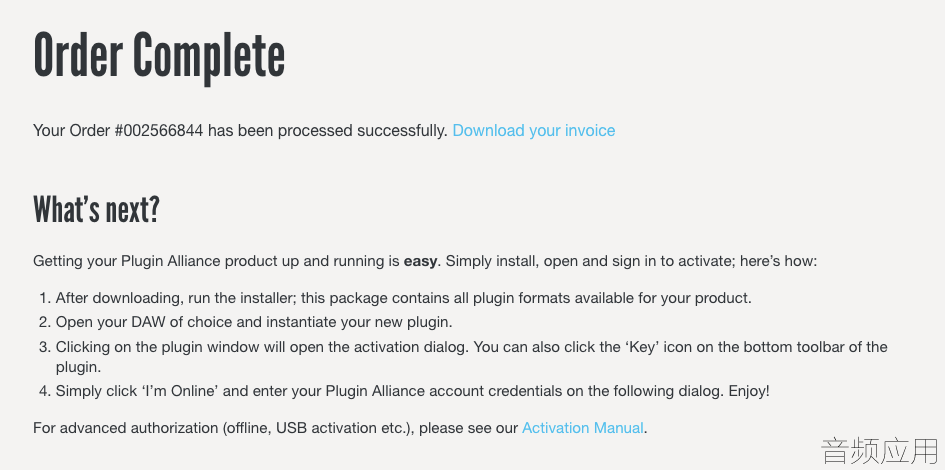The image size is (945, 470).
Task: Click the bold word easy
Action: coord(420,262)
